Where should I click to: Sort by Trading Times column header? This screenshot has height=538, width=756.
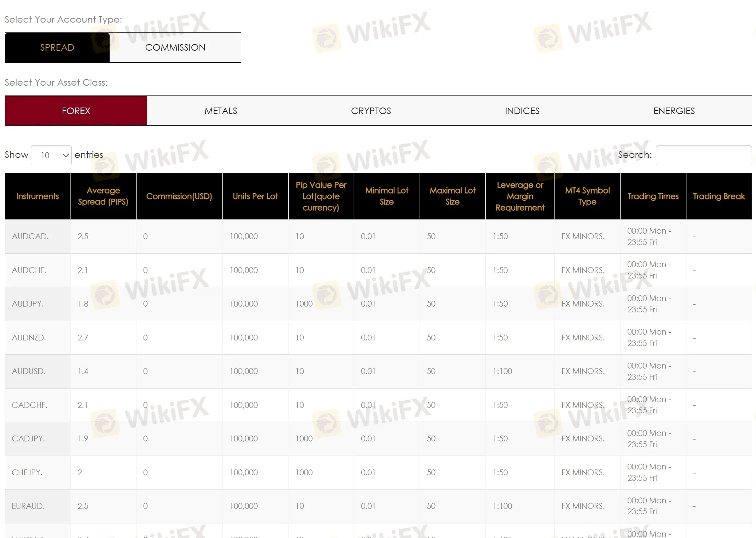point(653,196)
